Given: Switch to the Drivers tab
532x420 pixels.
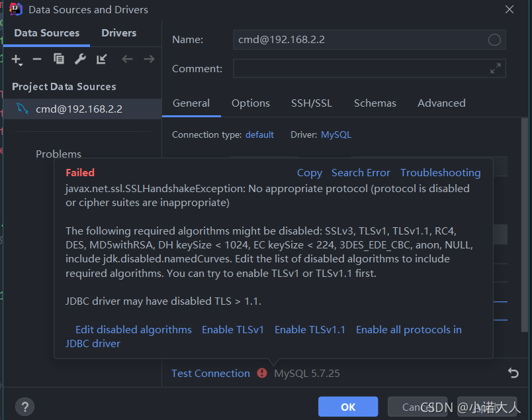Looking at the screenshot, I should pyautogui.click(x=118, y=33).
